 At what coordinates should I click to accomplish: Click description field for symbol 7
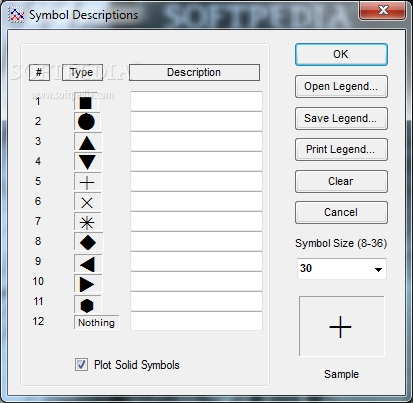tap(196, 221)
